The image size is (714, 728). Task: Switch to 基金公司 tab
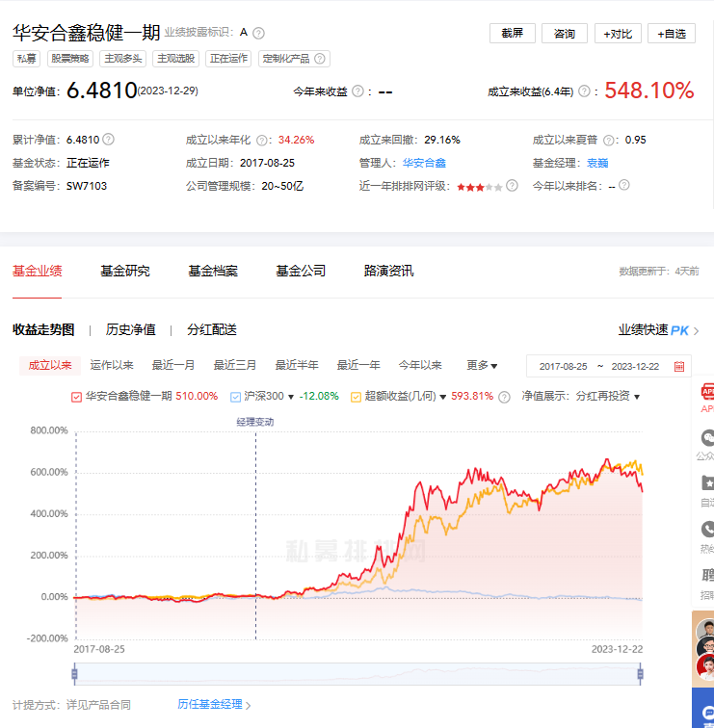pos(301,271)
